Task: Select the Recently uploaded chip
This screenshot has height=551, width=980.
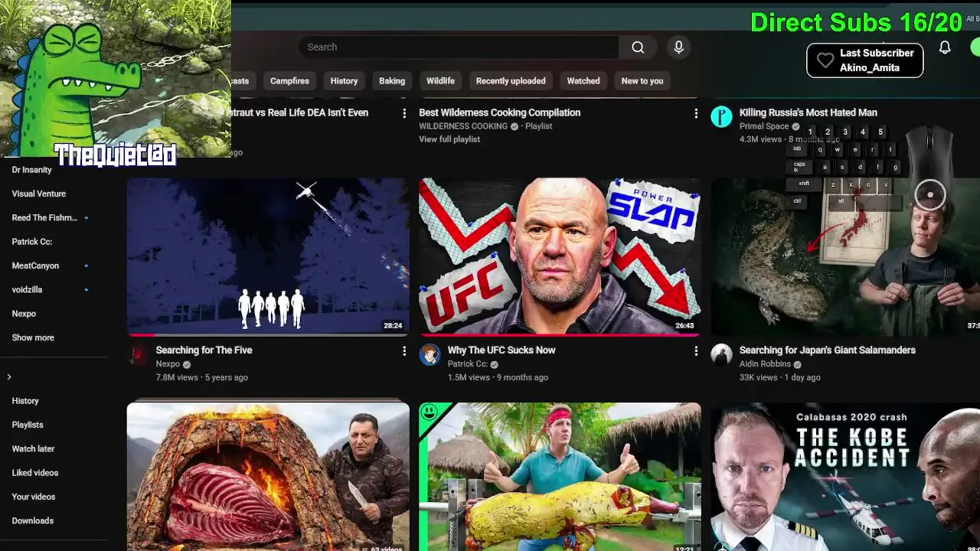Action: [x=511, y=81]
